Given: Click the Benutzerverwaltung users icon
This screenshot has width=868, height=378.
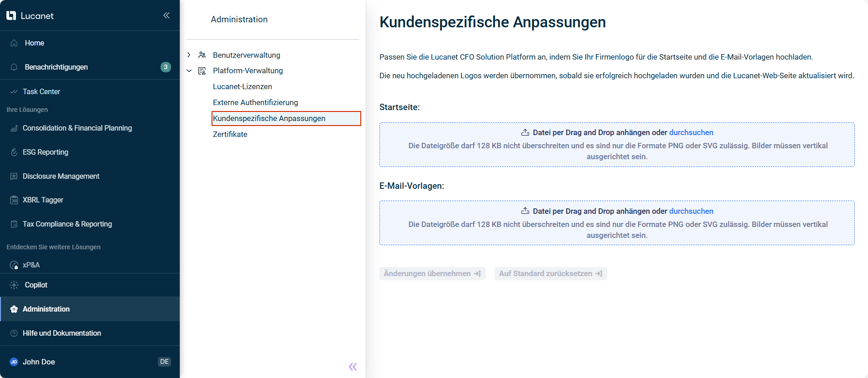Looking at the screenshot, I should point(202,55).
